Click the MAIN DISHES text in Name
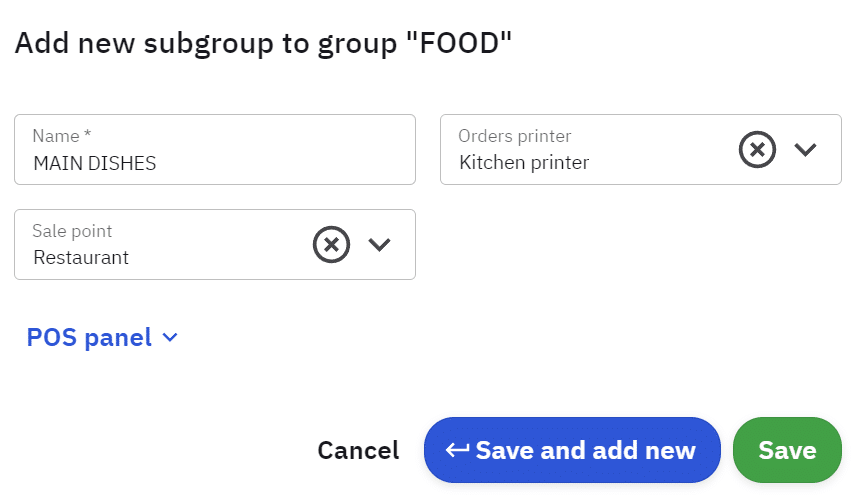Image resolution: width=860 pixels, height=498 pixels. click(95, 163)
